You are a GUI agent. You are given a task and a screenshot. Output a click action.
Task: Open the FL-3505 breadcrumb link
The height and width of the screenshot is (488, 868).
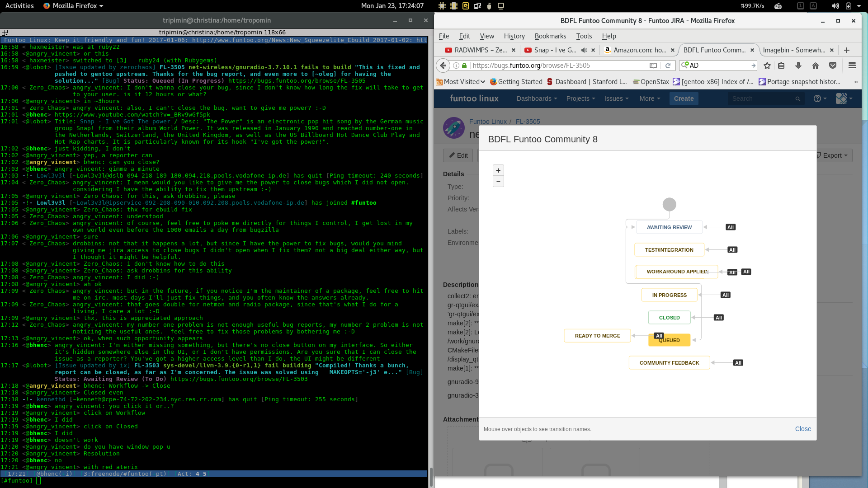tap(528, 122)
